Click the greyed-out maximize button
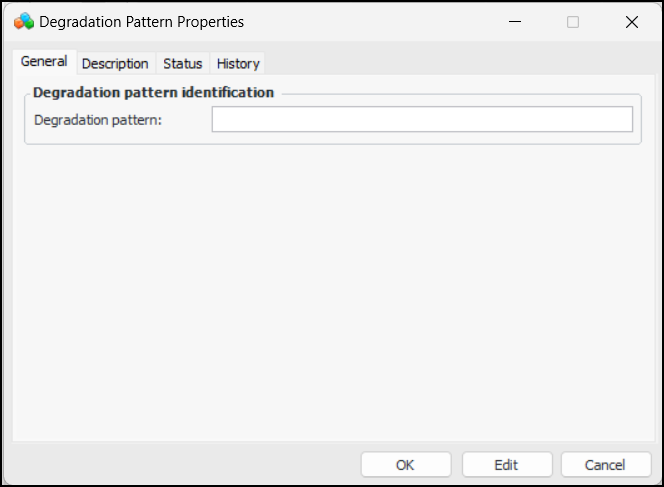This screenshot has width=664, height=487. [573, 21]
